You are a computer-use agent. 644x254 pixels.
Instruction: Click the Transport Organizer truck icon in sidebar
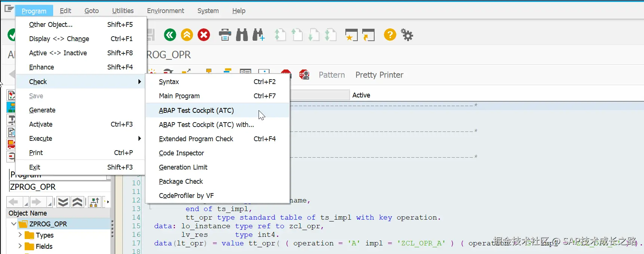[x=11, y=144]
